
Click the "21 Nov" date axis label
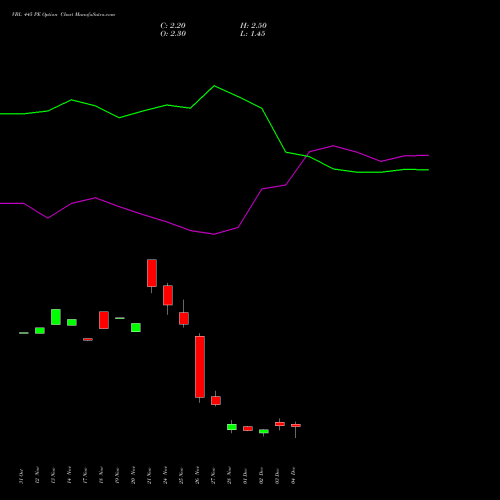[149, 475]
